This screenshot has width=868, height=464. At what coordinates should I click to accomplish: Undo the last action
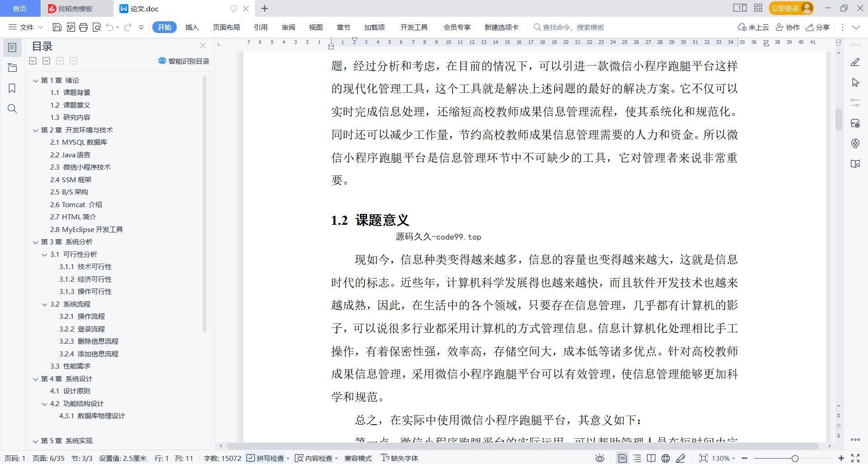[109, 27]
